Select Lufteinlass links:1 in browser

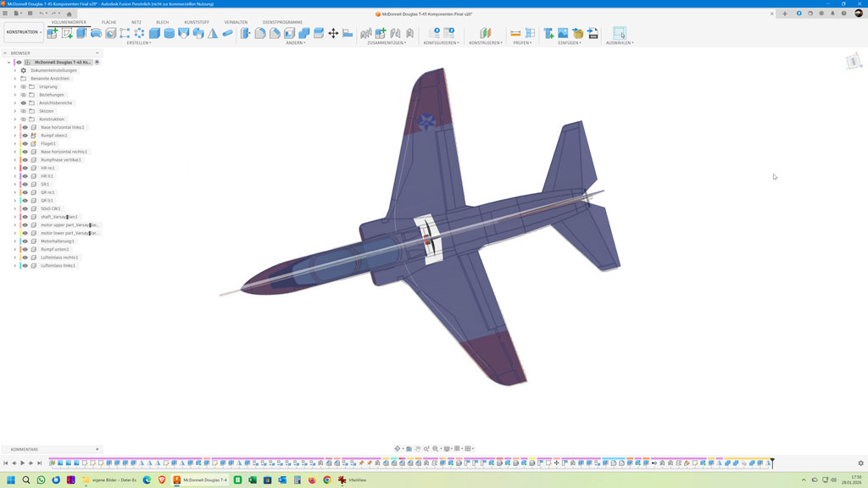click(x=58, y=266)
